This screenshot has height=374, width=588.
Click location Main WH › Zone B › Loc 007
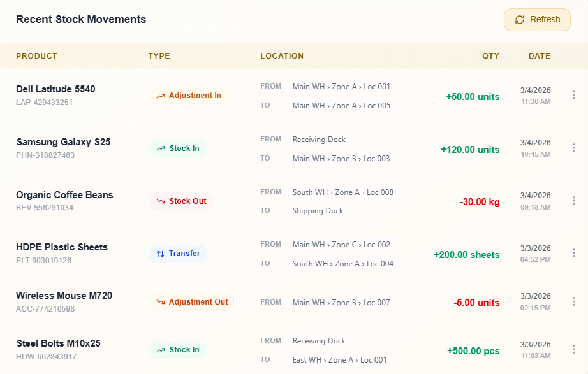point(341,303)
